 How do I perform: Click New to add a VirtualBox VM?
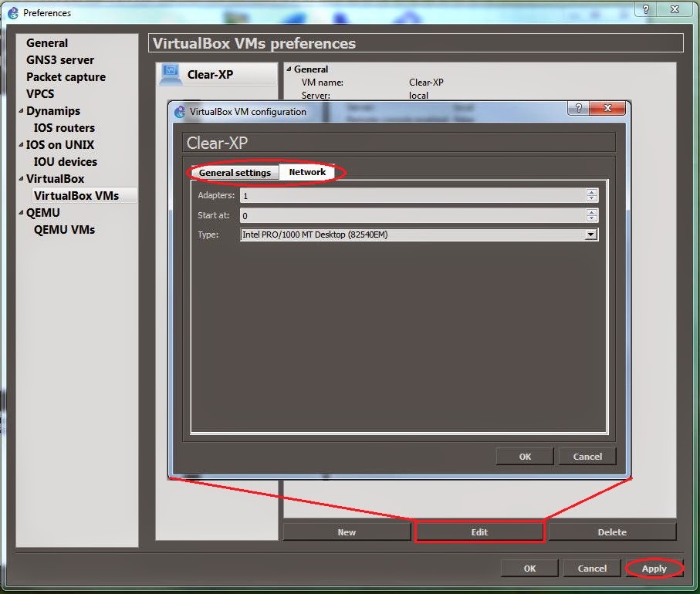point(347,532)
